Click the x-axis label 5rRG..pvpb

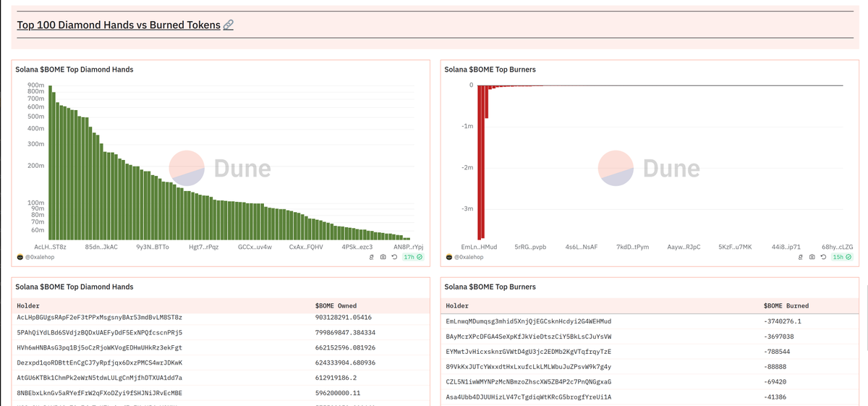pos(530,247)
